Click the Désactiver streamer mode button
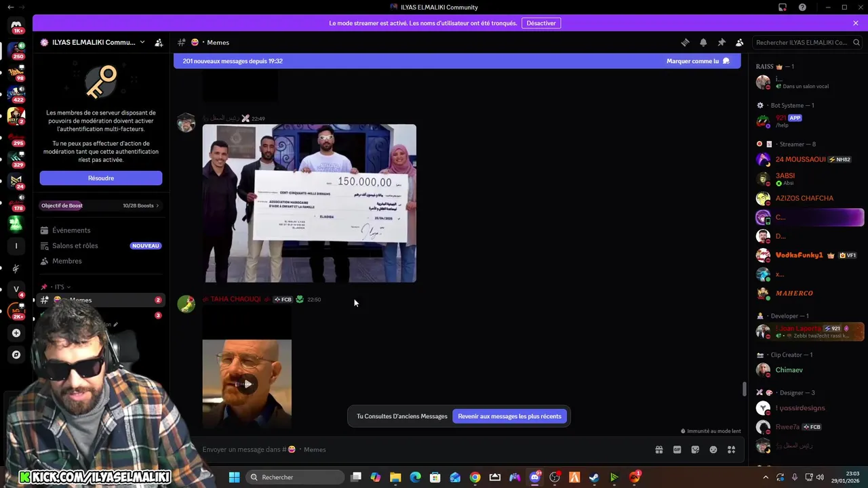Viewport: 868px width, 488px height. click(541, 23)
